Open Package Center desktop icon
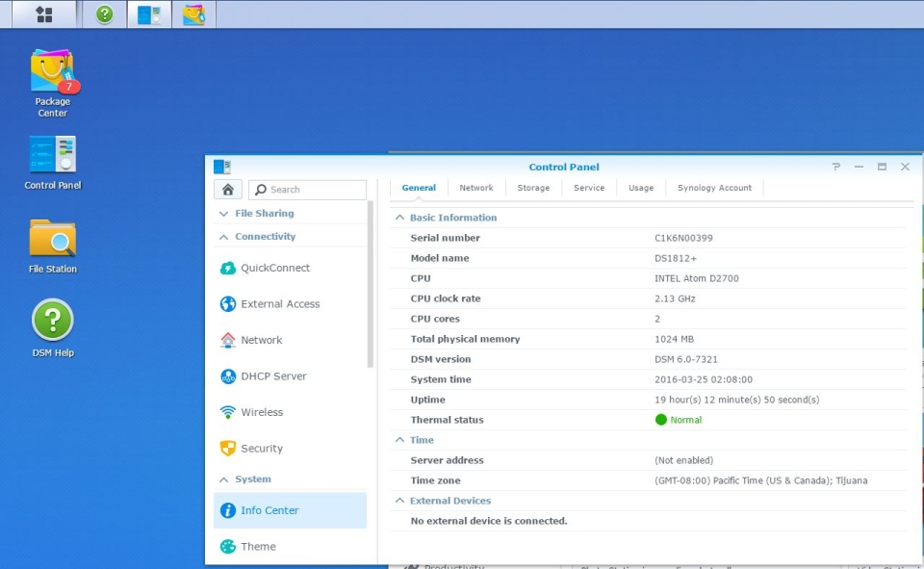Screen dimensions: 924x569 [53, 83]
